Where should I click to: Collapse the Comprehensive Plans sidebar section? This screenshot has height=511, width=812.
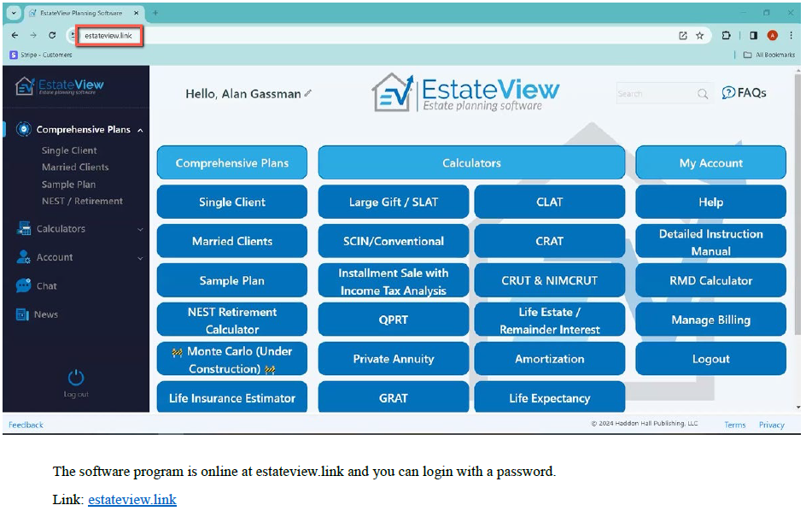click(140, 130)
